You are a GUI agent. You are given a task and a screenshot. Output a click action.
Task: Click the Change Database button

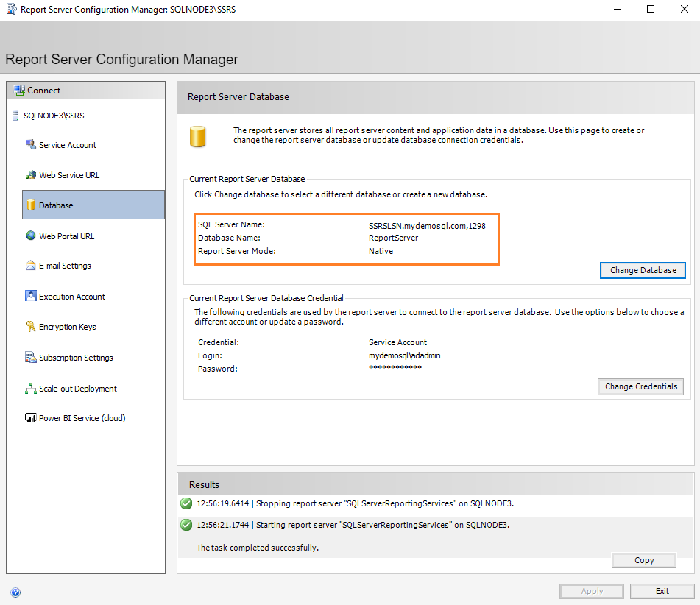click(x=643, y=270)
